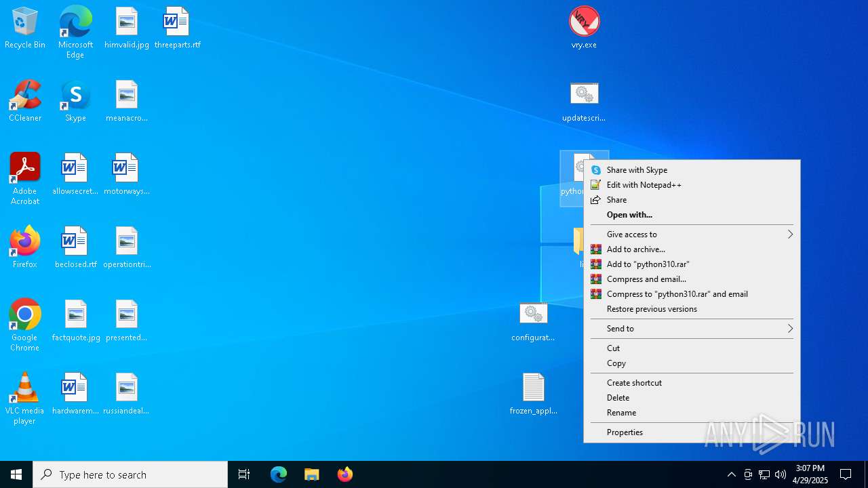Select factquote.jpg file icon

coord(75,321)
